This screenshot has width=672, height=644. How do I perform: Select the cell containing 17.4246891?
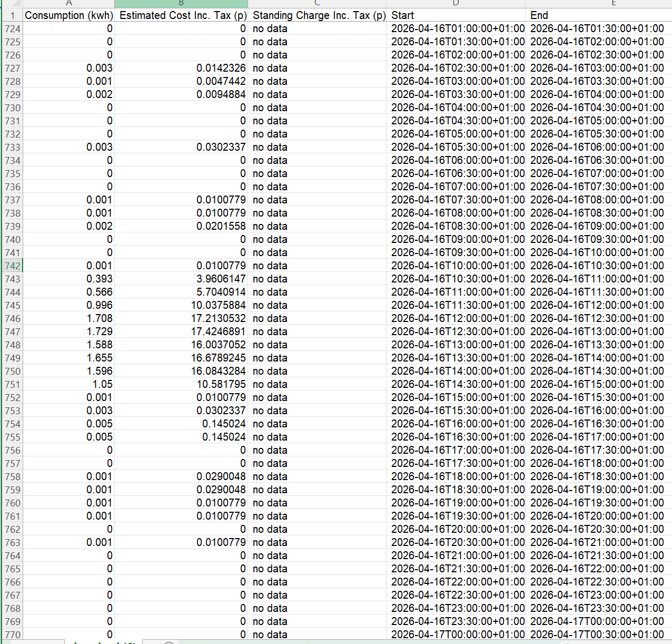181,331
